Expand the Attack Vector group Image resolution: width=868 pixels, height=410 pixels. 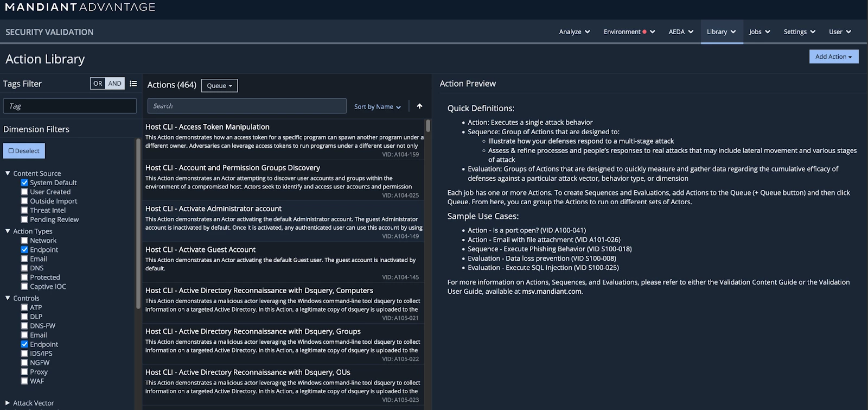8,403
